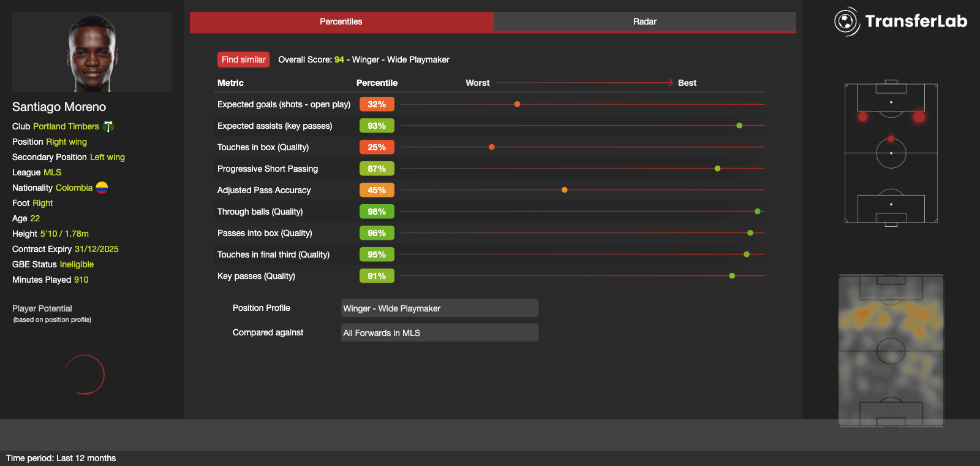The height and width of the screenshot is (466, 980).
Task: Click the Right wing position link
Action: click(x=67, y=142)
